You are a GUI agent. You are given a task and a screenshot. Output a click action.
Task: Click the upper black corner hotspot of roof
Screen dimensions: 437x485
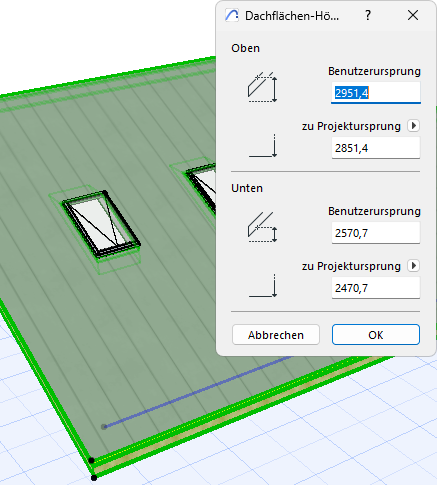(91, 461)
